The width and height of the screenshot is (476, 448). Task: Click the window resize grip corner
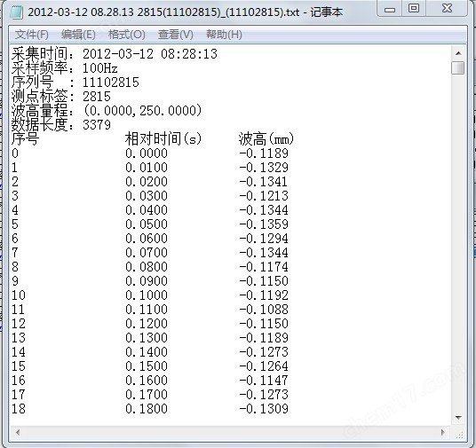(x=459, y=435)
